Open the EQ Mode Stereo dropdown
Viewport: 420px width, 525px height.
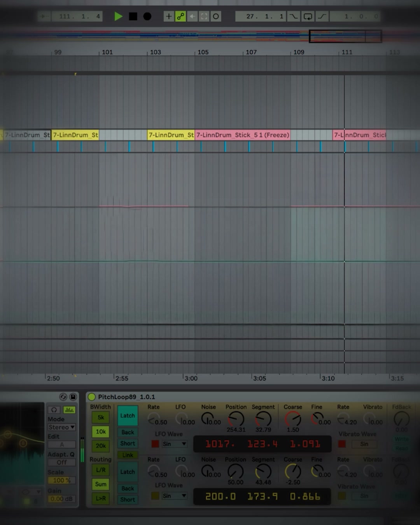click(61, 427)
